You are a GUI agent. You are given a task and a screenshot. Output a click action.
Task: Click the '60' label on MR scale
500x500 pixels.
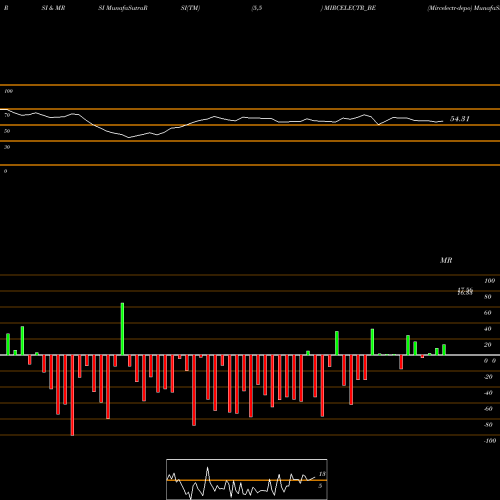pyautogui.click(x=488, y=313)
